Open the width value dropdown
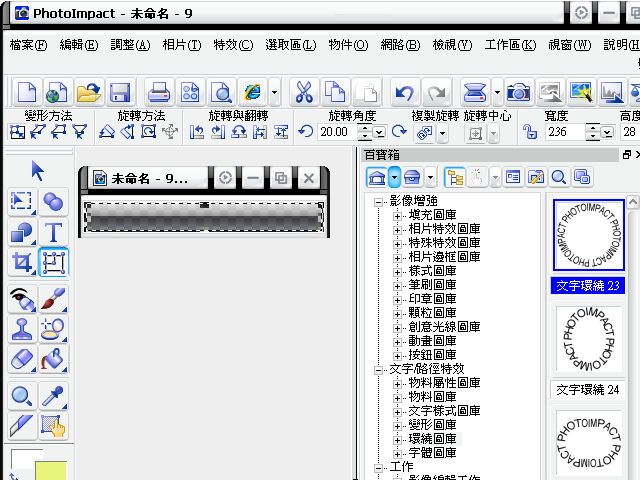 tap(607, 132)
